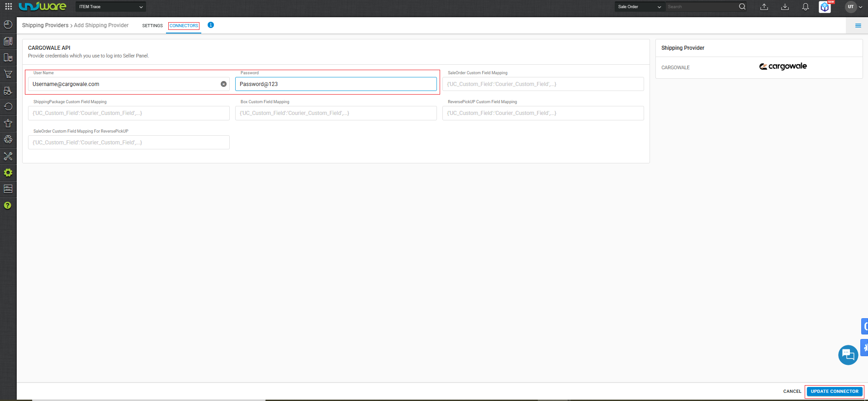Click the top bar Search box
This screenshot has height=401, width=868.
(701, 7)
